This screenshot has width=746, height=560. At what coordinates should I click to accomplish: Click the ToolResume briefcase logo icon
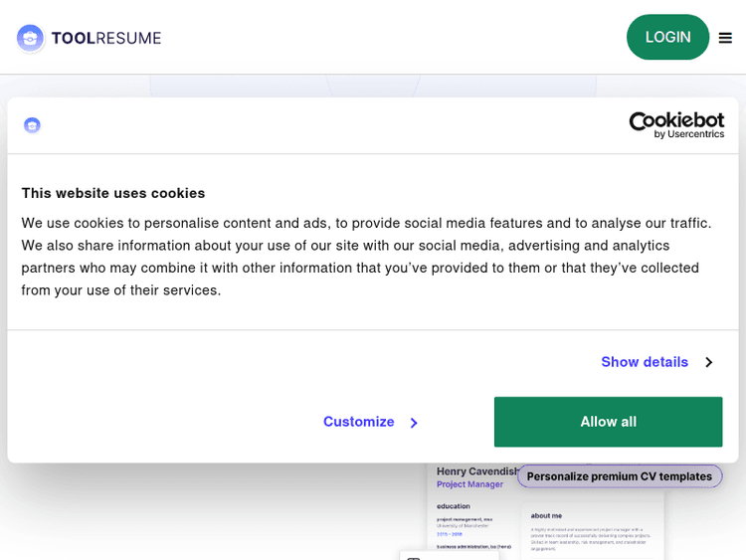[x=30, y=38]
